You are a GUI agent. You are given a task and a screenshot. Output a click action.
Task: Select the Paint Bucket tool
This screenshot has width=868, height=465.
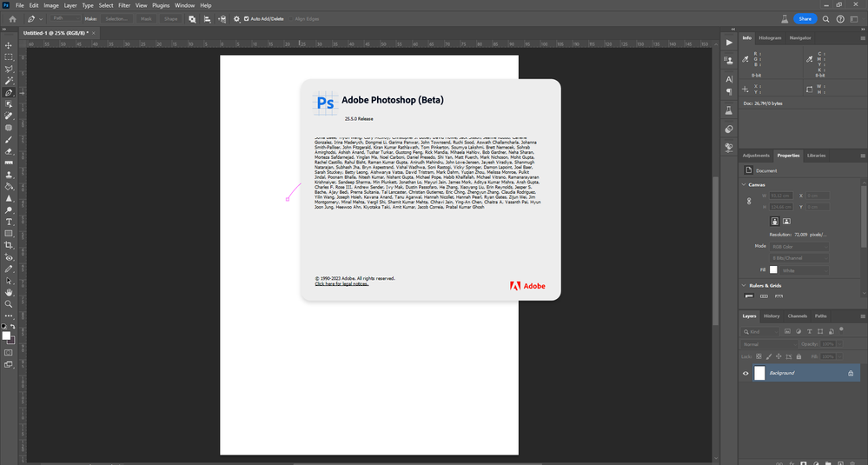point(9,187)
